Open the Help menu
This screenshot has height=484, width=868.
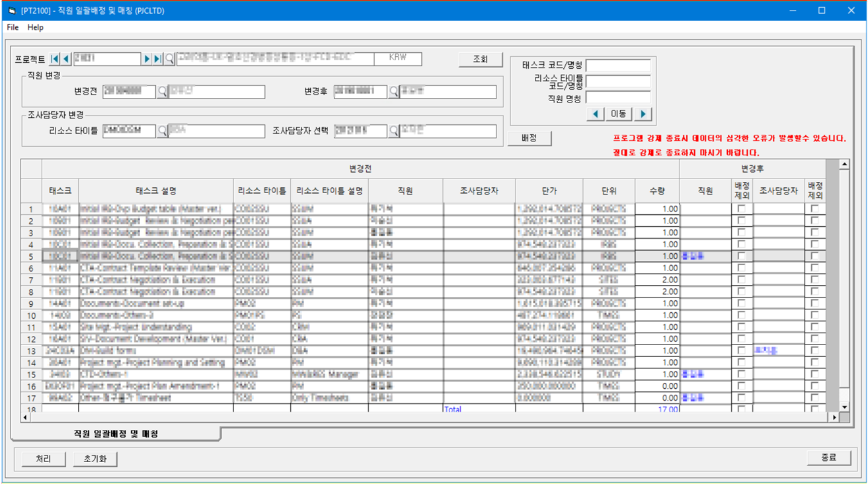[x=36, y=27]
